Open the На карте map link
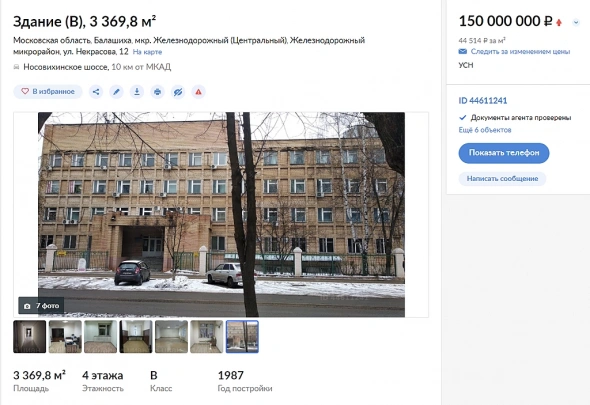This screenshot has height=405, width=590. (x=147, y=52)
